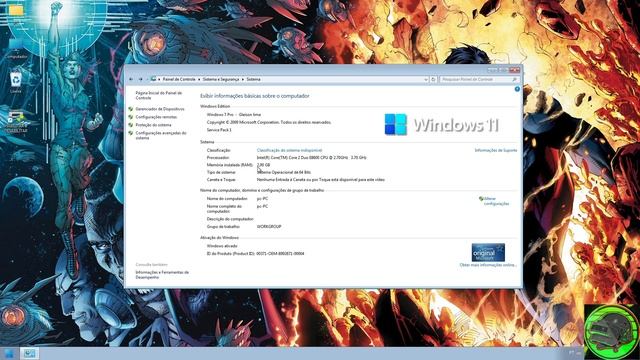Click the Control Panel taskbar button

click(29, 353)
